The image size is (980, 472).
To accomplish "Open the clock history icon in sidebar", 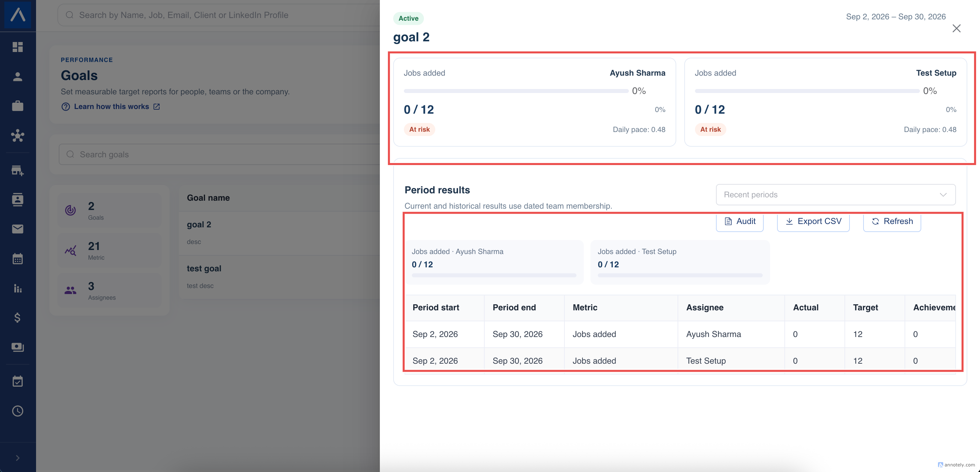I will (x=17, y=411).
